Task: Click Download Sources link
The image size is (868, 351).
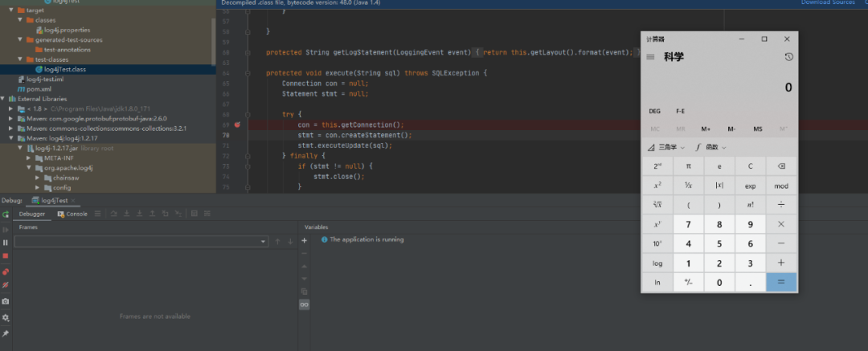Action: 828,2
